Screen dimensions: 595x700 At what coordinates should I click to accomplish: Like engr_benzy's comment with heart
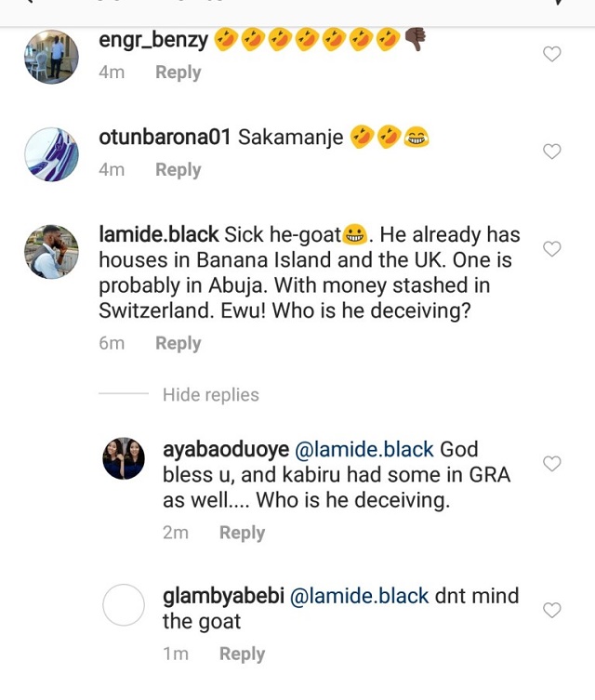(x=551, y=54)
